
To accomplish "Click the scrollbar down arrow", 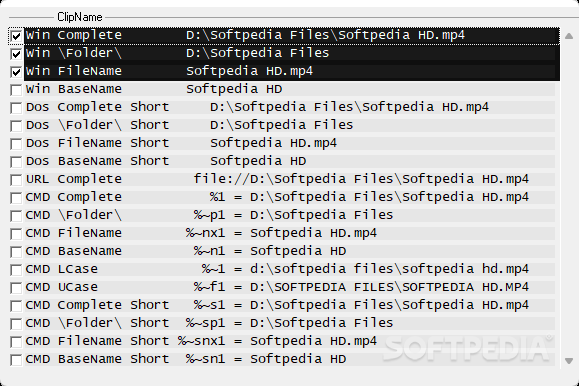I will (569, 361).
